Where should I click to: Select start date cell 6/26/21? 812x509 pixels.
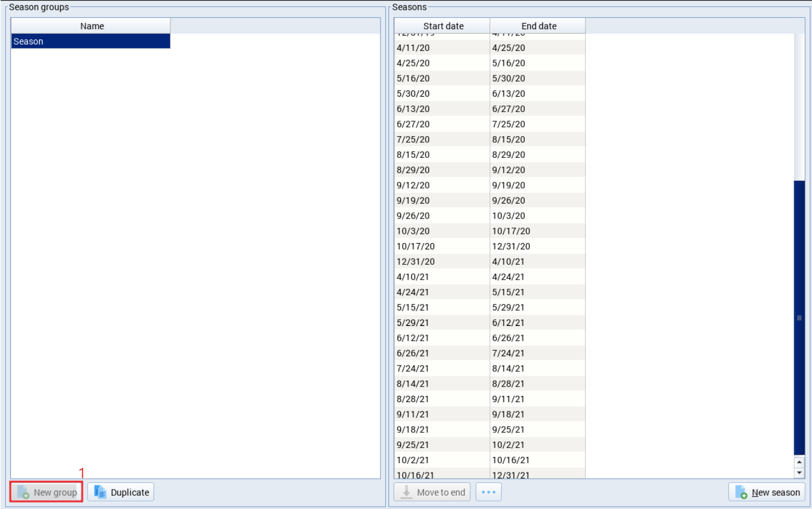(442, 353)
